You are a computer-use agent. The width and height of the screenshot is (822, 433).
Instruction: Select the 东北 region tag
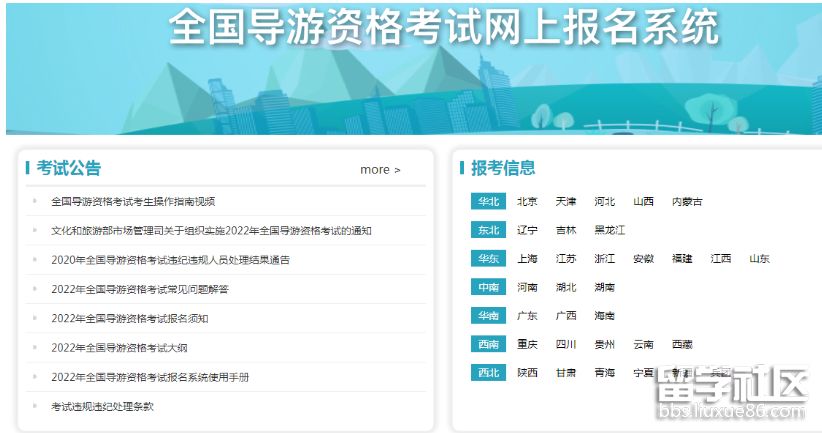pos(488,230)
